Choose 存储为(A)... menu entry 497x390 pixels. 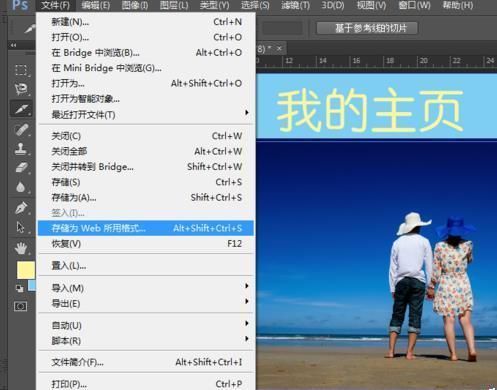click(x=146, y=197)
